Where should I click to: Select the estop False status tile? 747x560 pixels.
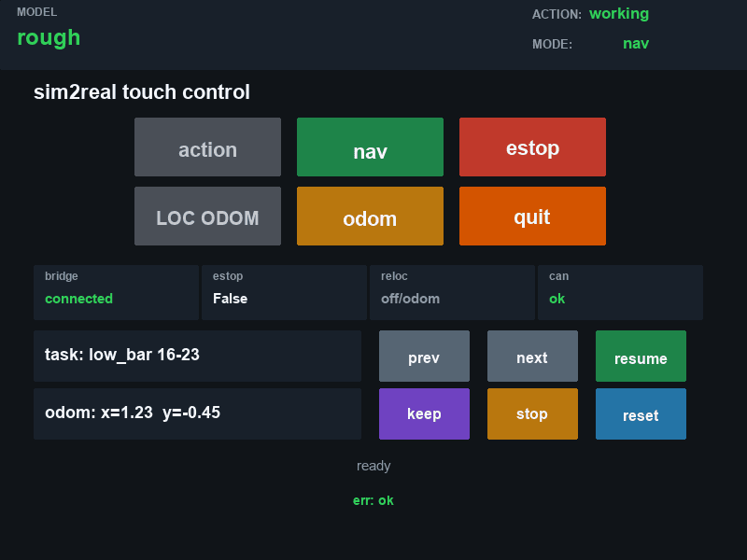click(284, 292)
